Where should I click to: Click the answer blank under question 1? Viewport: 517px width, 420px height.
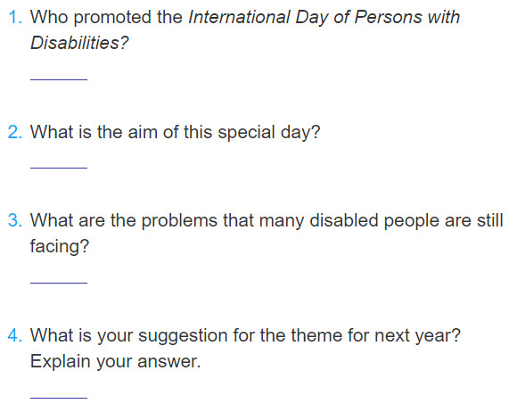pos(59,79)
